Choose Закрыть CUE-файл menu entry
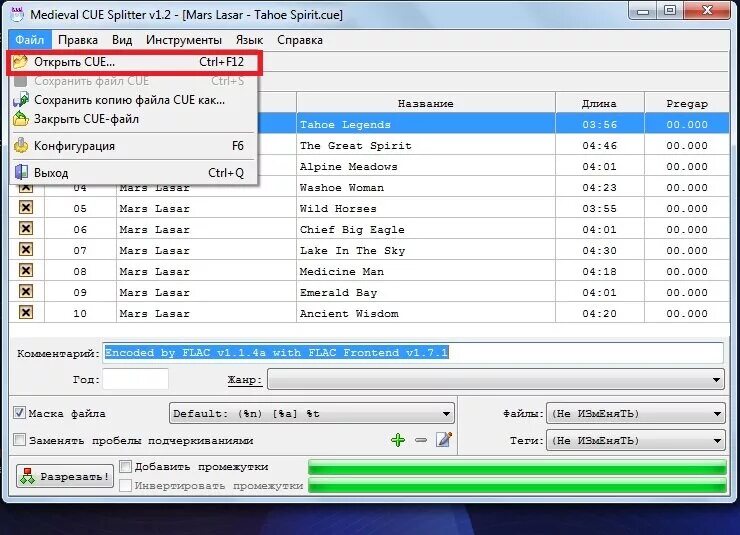The image size is (740, 535). (x=134, y=119)
